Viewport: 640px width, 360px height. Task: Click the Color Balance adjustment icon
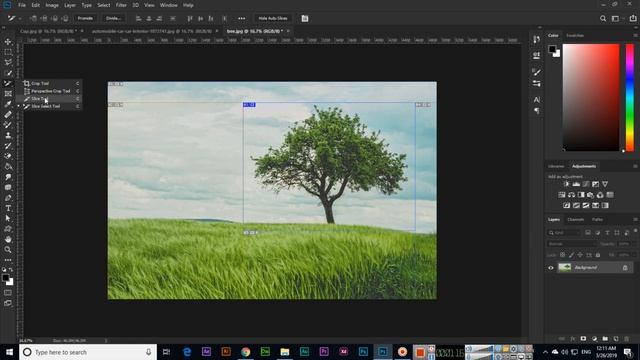pyautogui.click(x=571, y=195)
